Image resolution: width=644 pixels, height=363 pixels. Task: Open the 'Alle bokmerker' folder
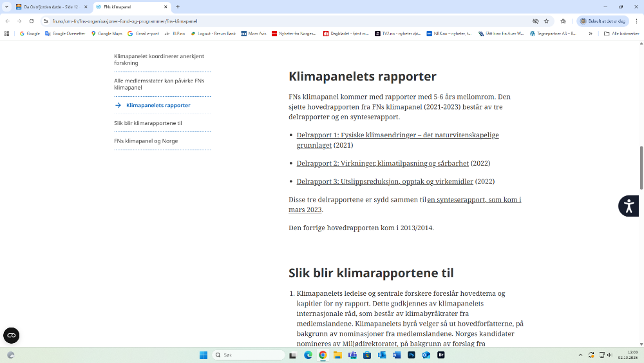tap(621, 33)
